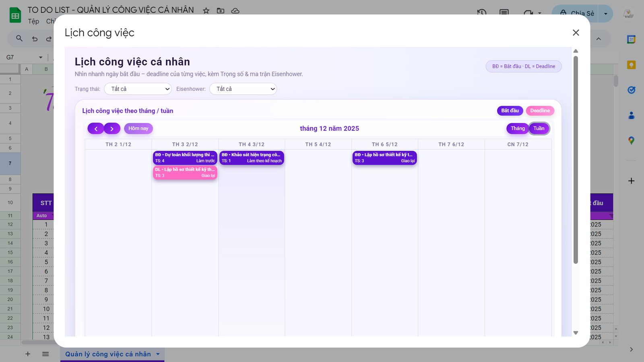Jump to today with Hôm nay button

coord(138,128)
